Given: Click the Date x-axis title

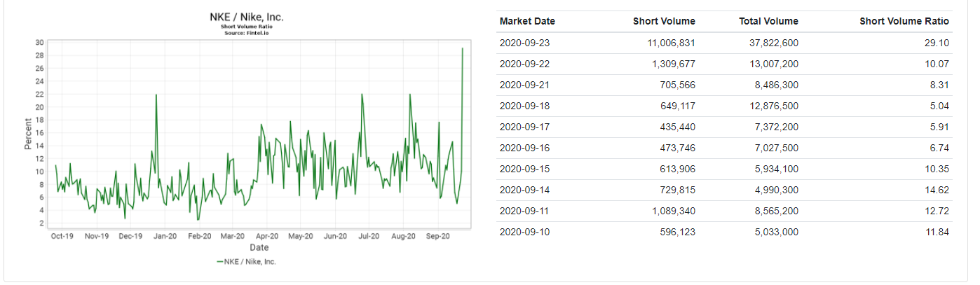Looking at the screenshot, I should click(x=259, y=247).
